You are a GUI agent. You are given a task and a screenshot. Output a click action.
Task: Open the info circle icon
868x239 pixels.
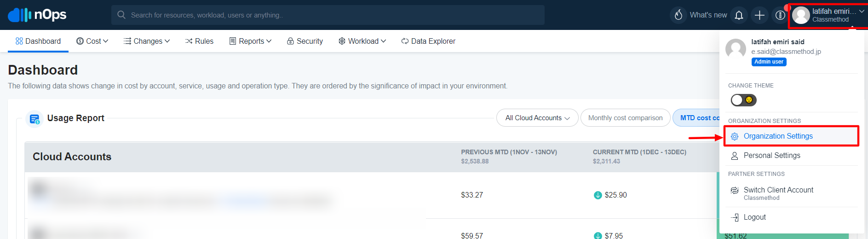(780, 15)
